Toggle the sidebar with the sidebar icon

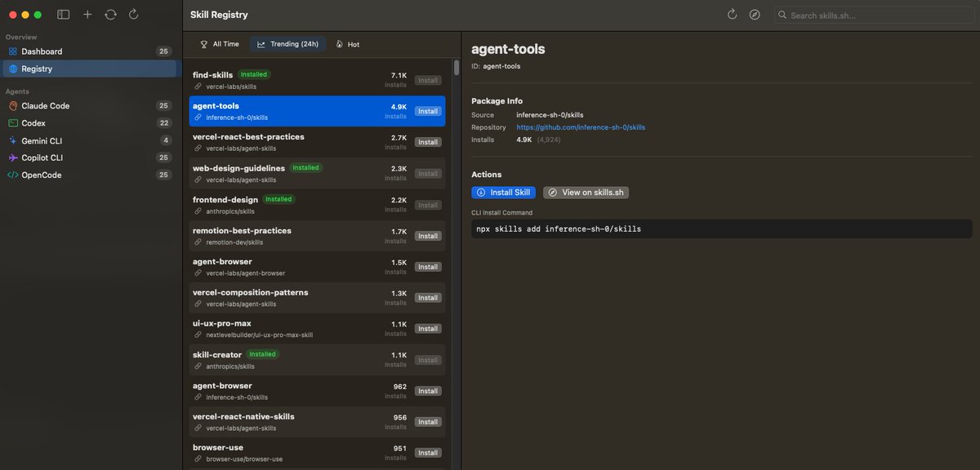click(64, 15)
